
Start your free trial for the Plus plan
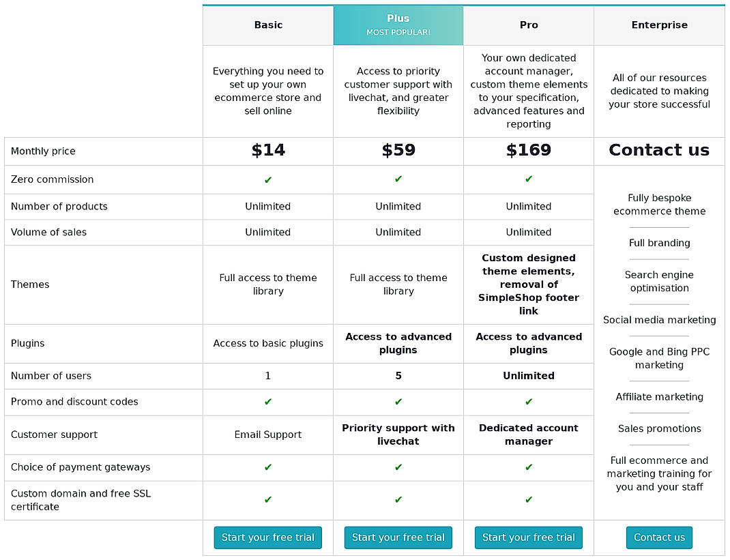tap(398, 537)
